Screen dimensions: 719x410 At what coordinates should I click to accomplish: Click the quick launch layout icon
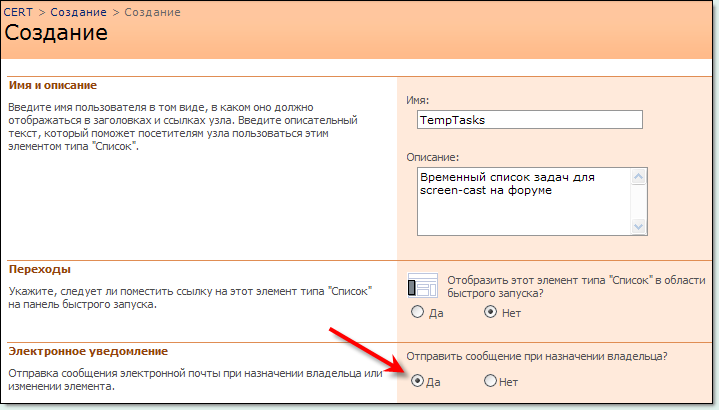click(422, 285)
